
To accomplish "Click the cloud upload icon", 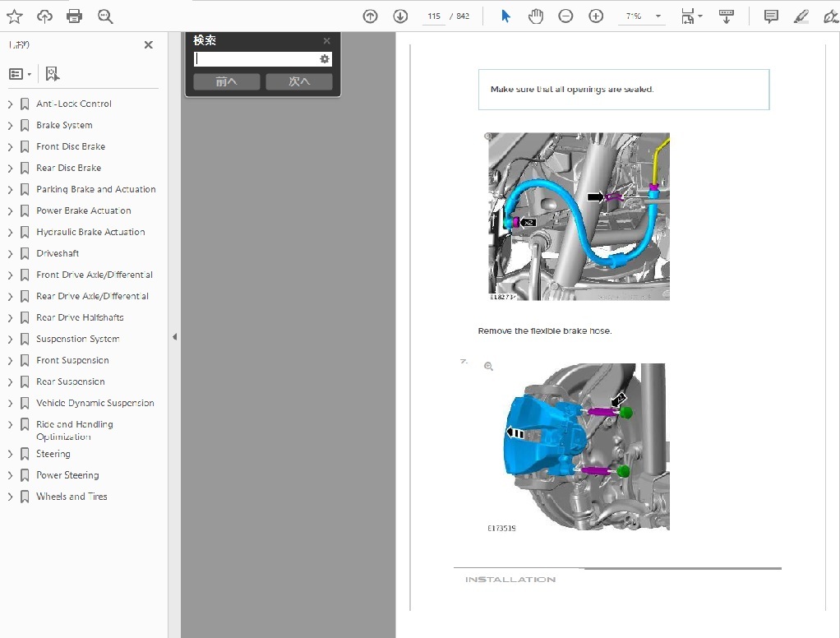I will [44, 16].
